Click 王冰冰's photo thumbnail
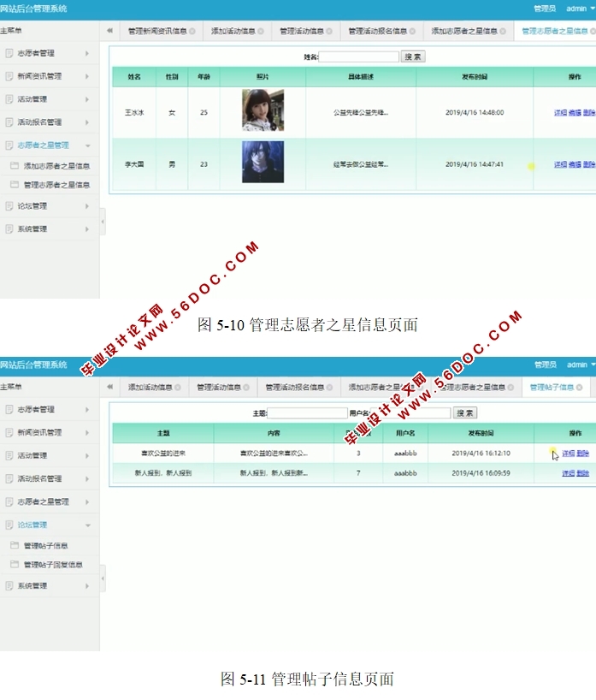The width and height of the screenshot is (596, 700). click(263, 110)
